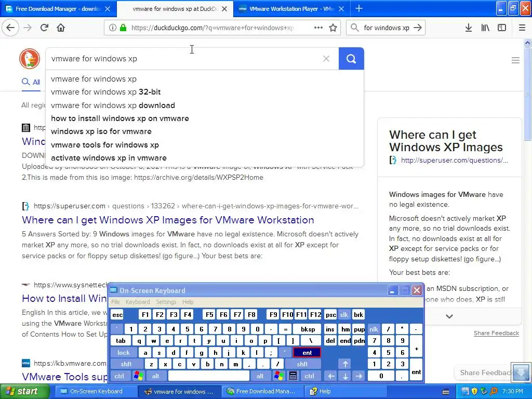Image resolution: width=532 pixels, height=399 pixels.
Task: Click the application menu key on keyboard
Action: coord(293,376)
